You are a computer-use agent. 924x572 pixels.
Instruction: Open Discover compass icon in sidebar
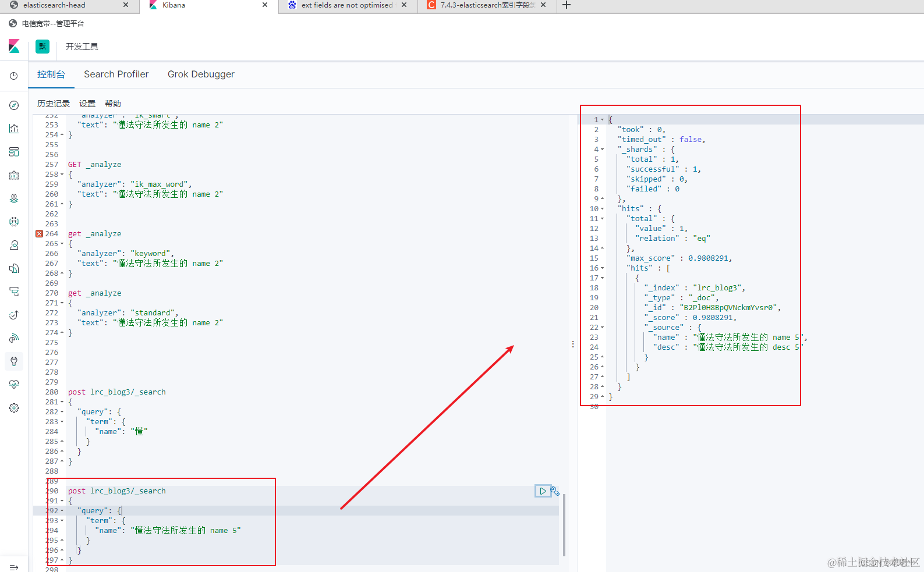click(x=14, y=105)
